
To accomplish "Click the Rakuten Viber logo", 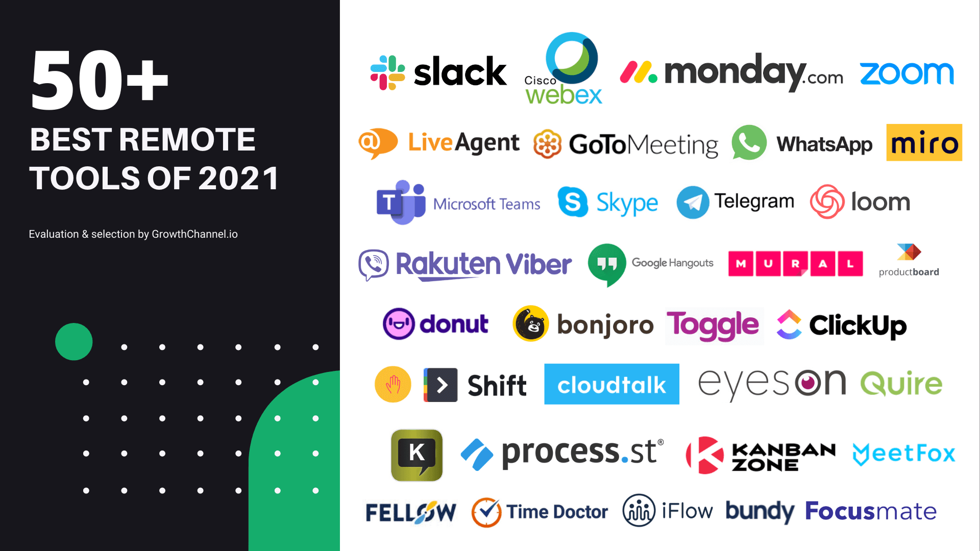I will 467,263.
